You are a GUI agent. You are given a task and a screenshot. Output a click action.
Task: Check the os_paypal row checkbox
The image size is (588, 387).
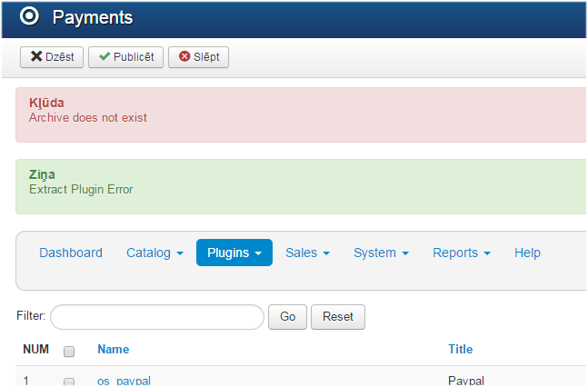(69, 382)
